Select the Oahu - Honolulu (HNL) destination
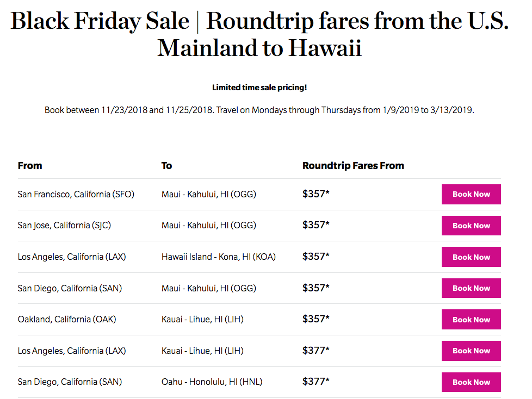 click(x=212, y=382)
